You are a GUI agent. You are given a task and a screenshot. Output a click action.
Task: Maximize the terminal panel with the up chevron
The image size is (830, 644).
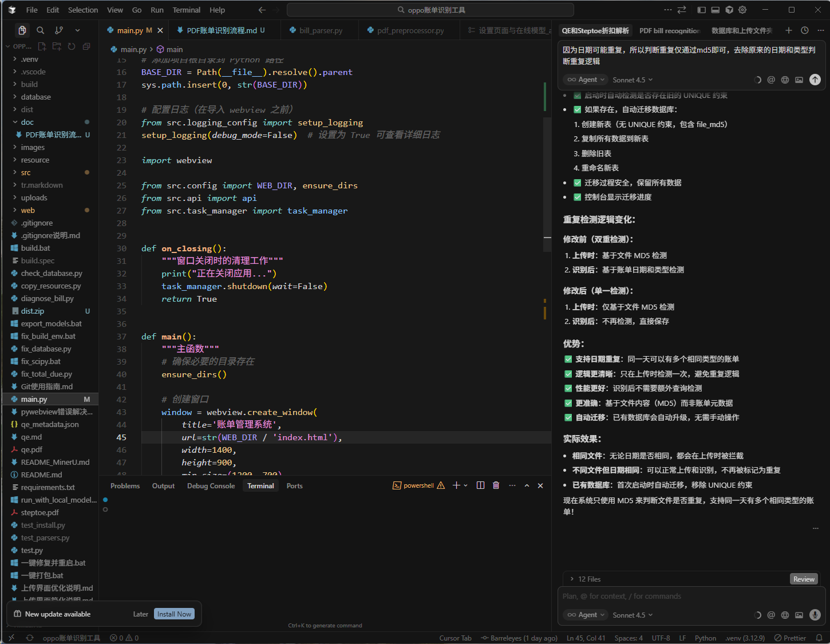tap(527, 485)
